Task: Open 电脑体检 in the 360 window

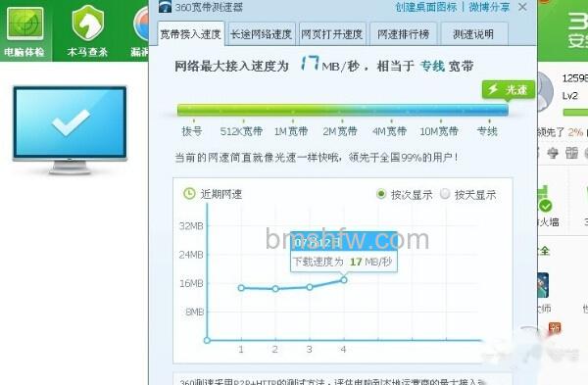Action: 24,32
